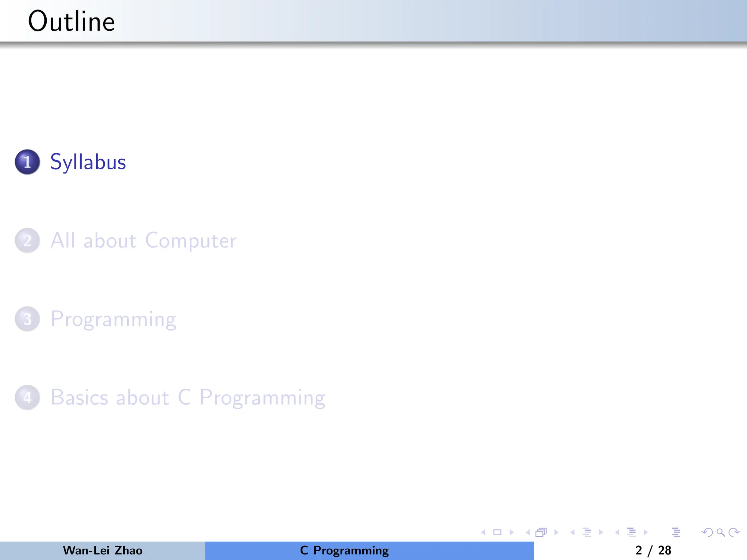Click the numbered ball 4 bullet
Viewport: 747px width, 560px height.
pos(27,397)
